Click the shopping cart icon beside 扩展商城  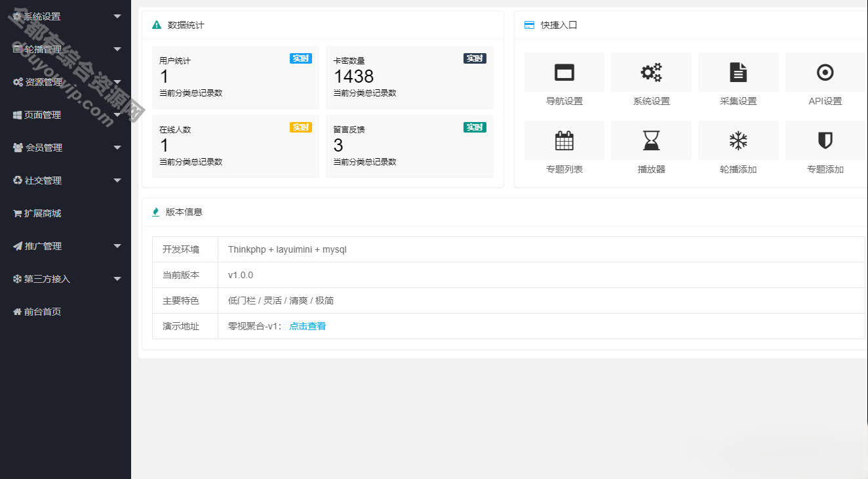18,213
